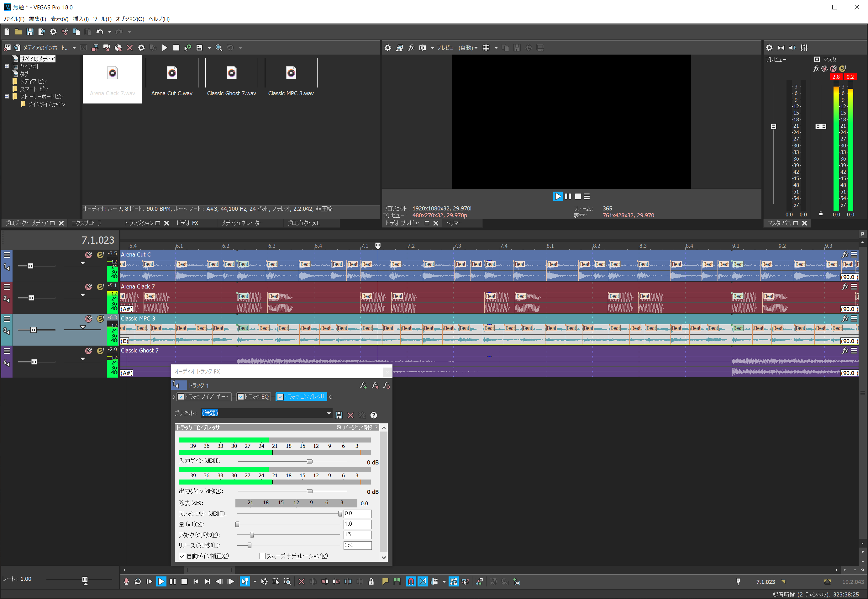Screen dimensions: 868x599
Task: Expand the By Type media bin
Action: [x=6, y=66]
